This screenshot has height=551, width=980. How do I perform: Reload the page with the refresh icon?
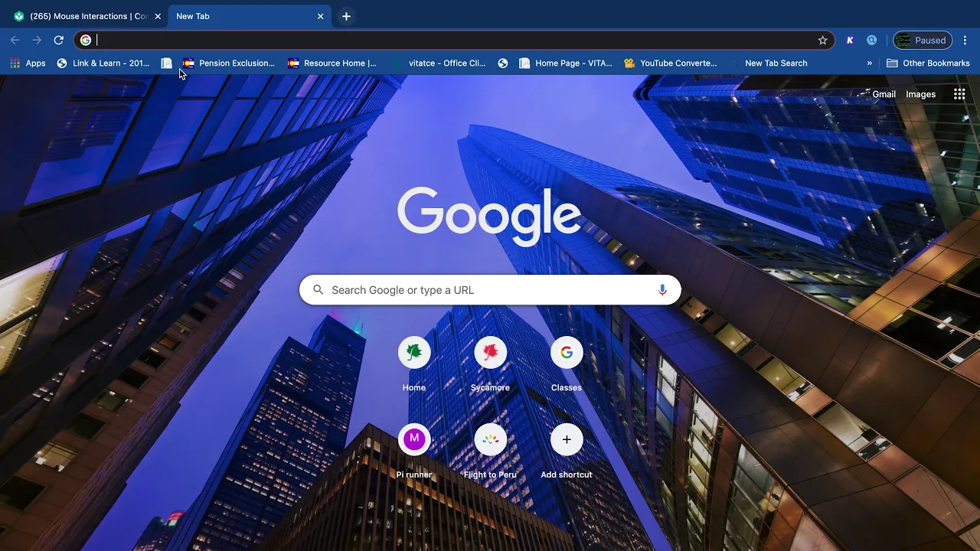[x=58, y=40]
